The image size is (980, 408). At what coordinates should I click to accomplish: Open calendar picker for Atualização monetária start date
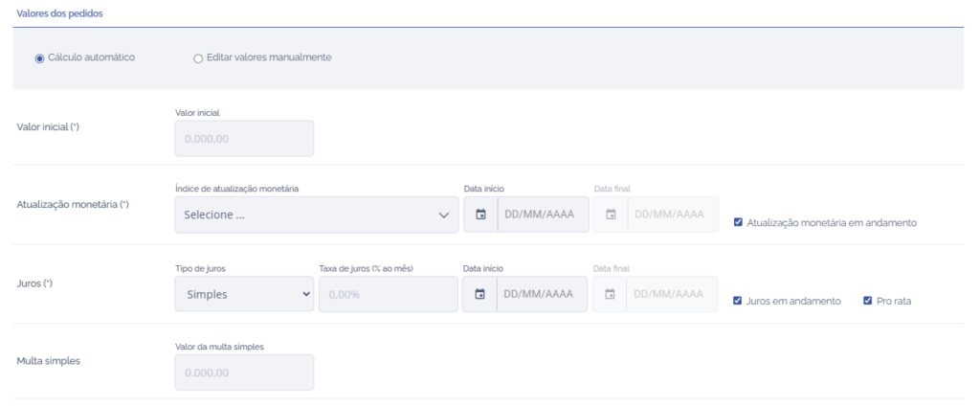point(480,215)
